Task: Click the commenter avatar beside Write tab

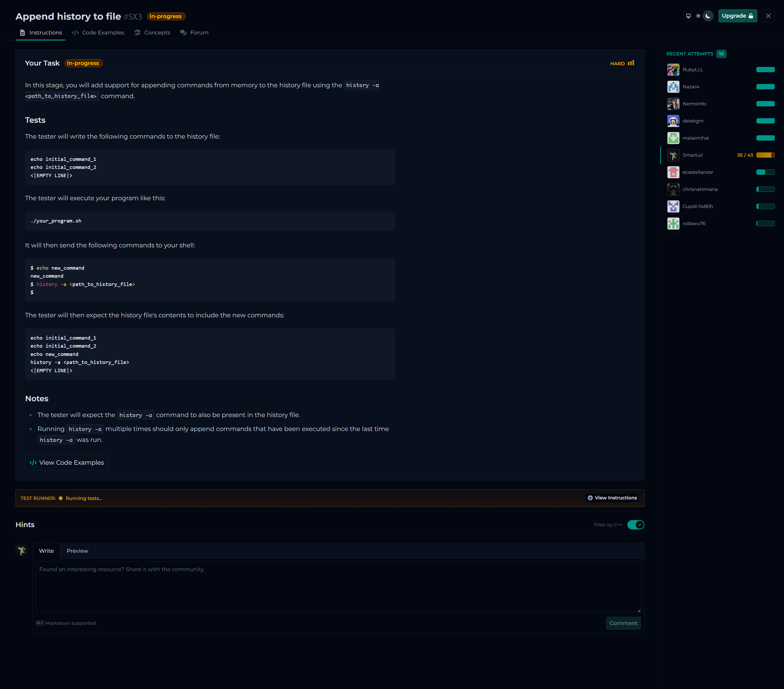Action: point(22,550)
